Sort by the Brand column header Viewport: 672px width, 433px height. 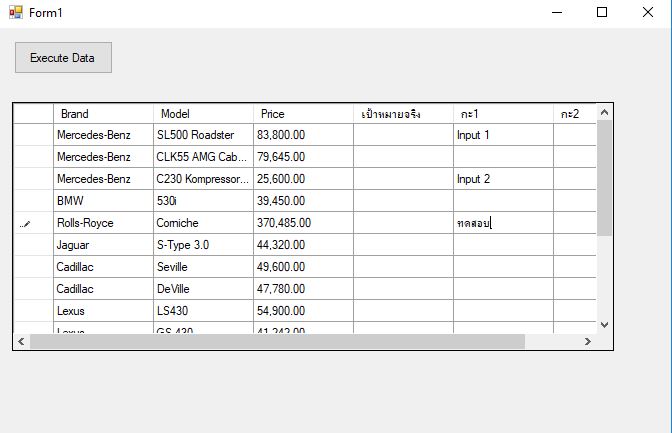(x=103, y=114)
